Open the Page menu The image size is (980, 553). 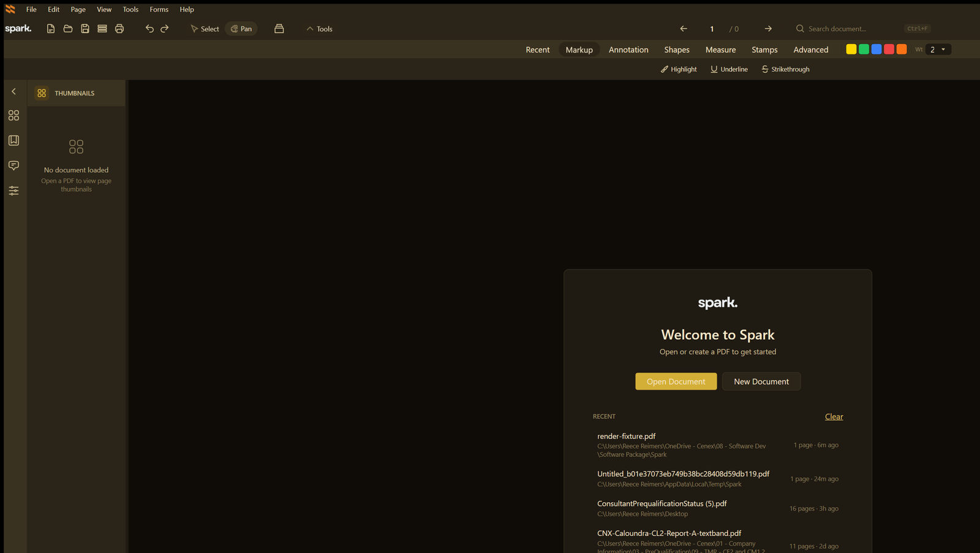[78, 9]
